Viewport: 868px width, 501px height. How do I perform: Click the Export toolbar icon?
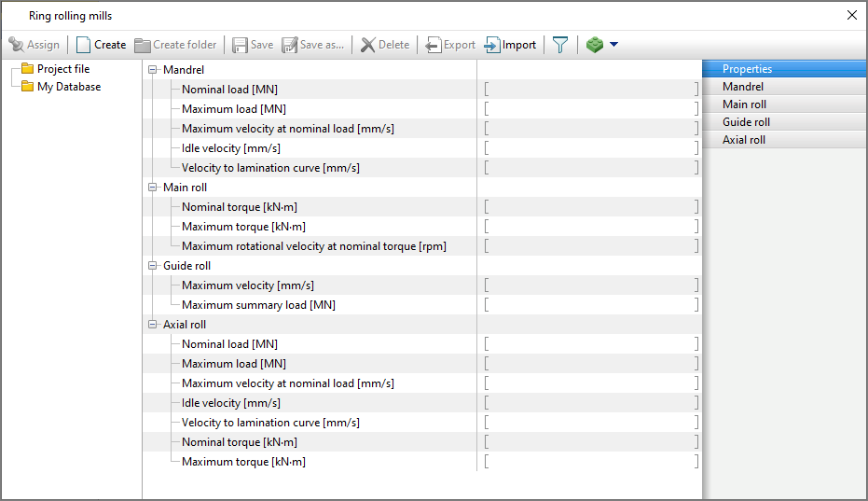coord(434,45)
